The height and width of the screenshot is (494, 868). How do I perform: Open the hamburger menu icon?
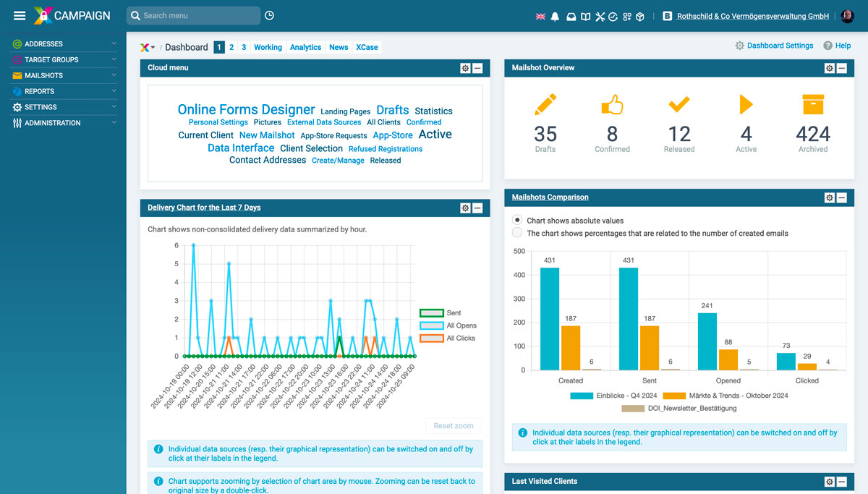tap(20, 15)
